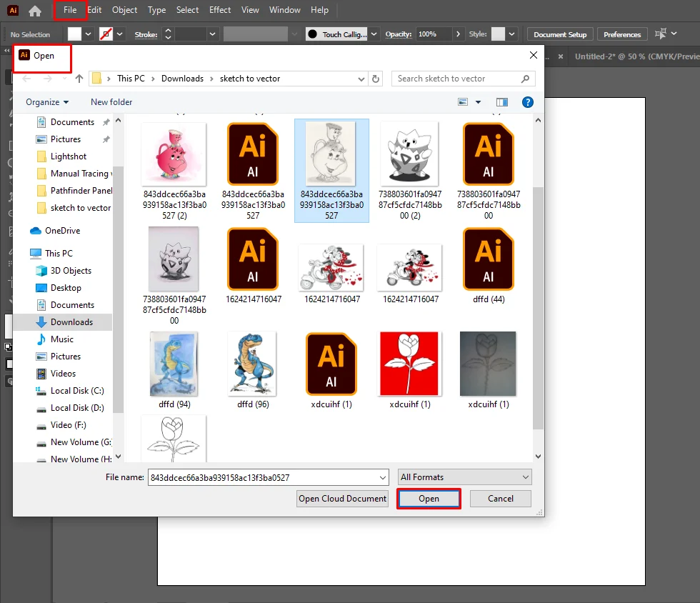This screenshot has width=700, height=603.
Task: Open the Object menu
Action: click(124, 10)
